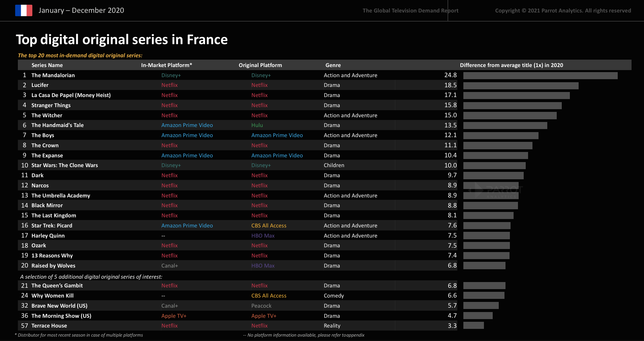Image resolution: width=644 pixels, height=341 pixels.
Task: Click the 'Ozark' series name
Action: 39,246
